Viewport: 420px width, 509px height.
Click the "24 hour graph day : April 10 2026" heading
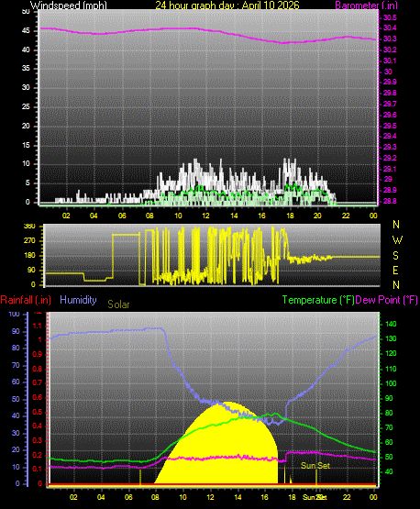click(x=227, y=6)
